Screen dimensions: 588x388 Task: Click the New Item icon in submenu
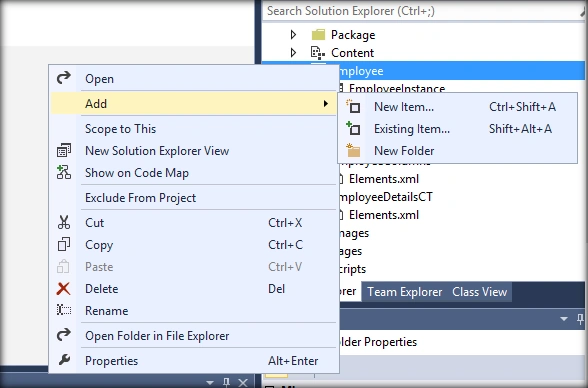coord(353,106)
